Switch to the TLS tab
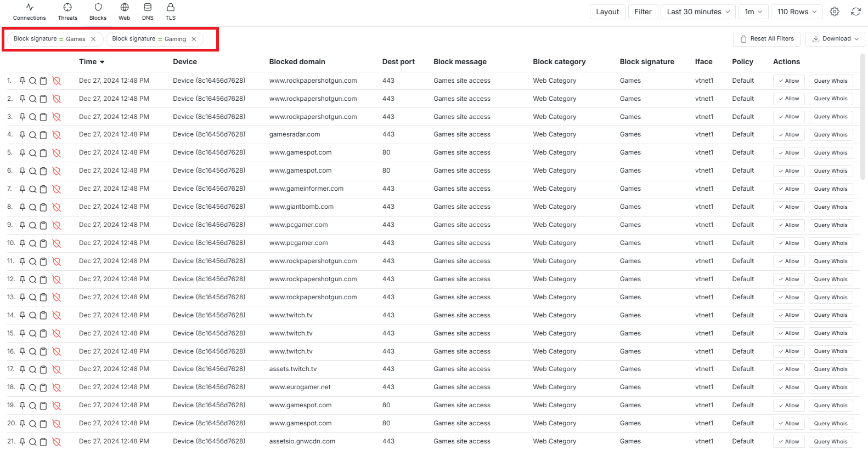Viewport: 868px width, 450px height. pyautogui.click(x=171, y=12)
